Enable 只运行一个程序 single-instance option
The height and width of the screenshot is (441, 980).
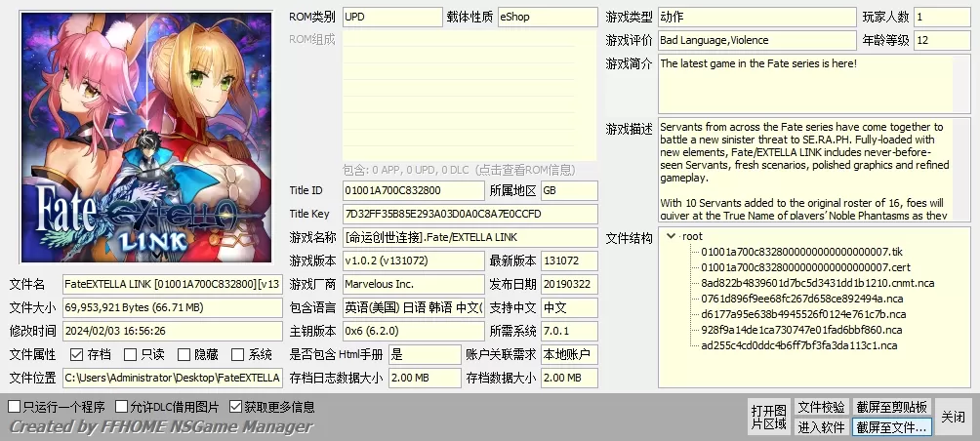[15, 407]
